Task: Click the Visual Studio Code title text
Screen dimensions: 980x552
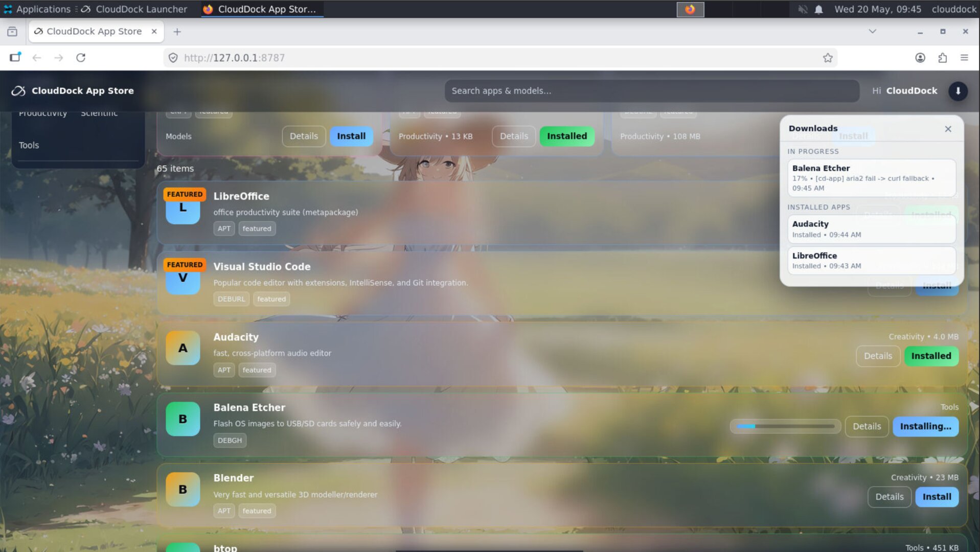Action: tap(262, 267)
